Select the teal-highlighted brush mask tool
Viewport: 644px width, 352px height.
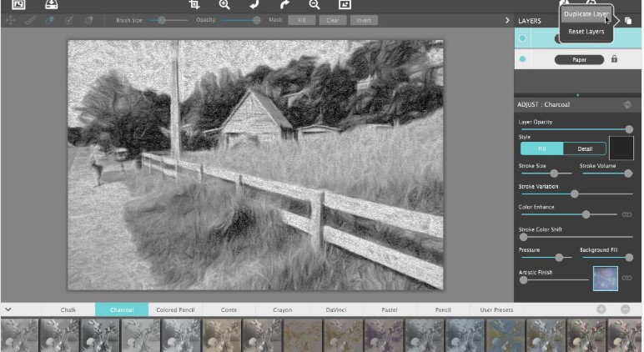pos(50,20)
